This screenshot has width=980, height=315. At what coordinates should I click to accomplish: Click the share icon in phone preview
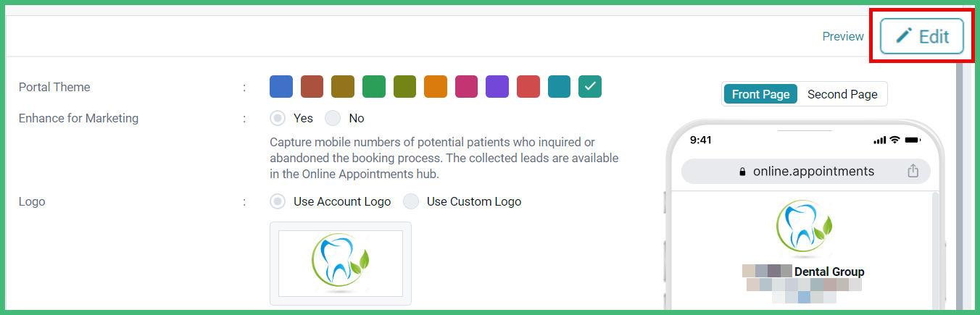913,171
